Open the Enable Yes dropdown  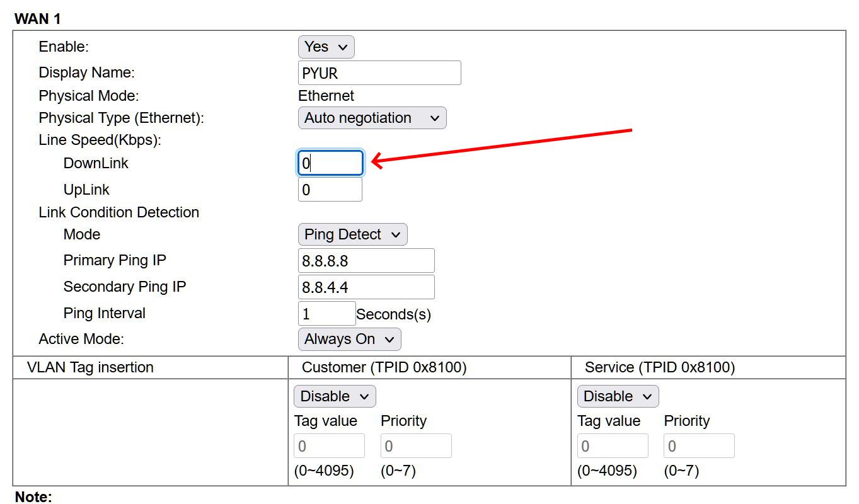(x=326, y=47)
